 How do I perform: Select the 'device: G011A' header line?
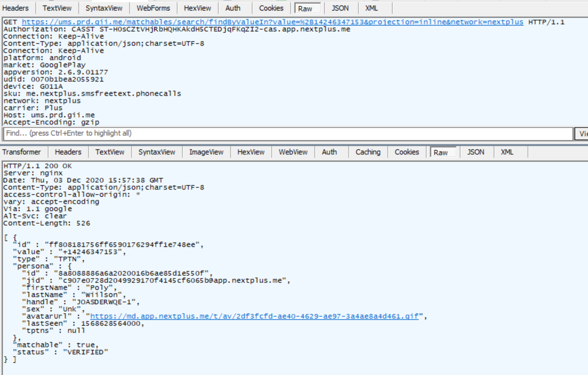point(33,86)
